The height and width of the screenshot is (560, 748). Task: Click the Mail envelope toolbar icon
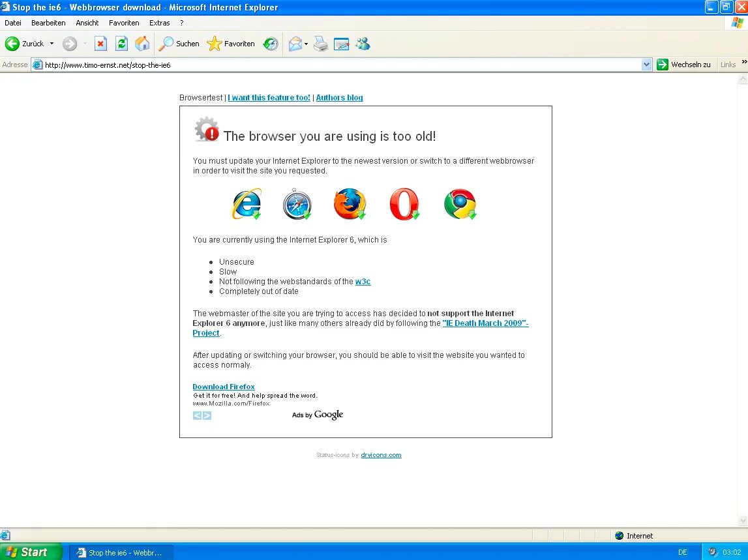click(x=295, y=44)
